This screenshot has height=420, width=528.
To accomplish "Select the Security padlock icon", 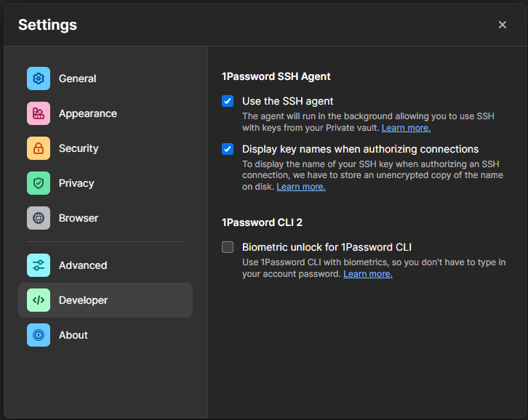I will coord(39,148).
